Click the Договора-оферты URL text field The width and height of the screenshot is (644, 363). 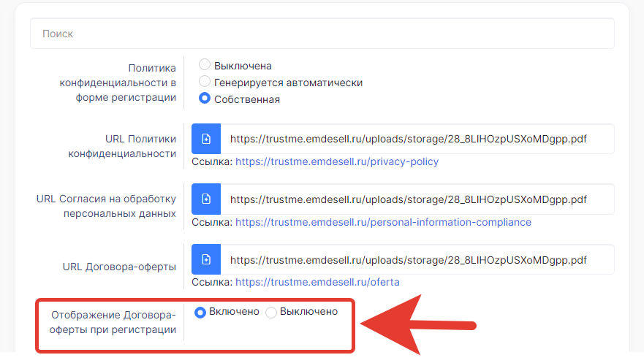click(417, 260)
